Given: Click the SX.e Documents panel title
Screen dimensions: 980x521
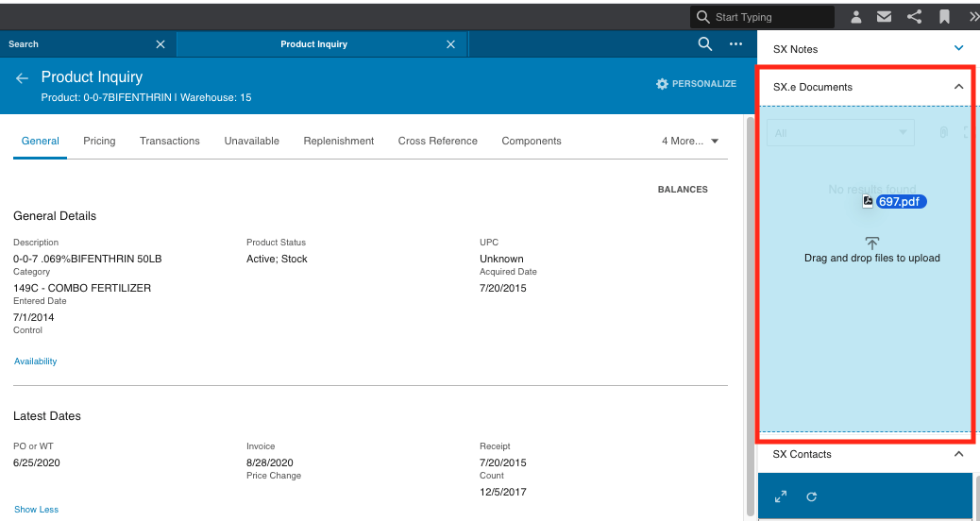Looking at the screenshot, I should pos(813,88).
